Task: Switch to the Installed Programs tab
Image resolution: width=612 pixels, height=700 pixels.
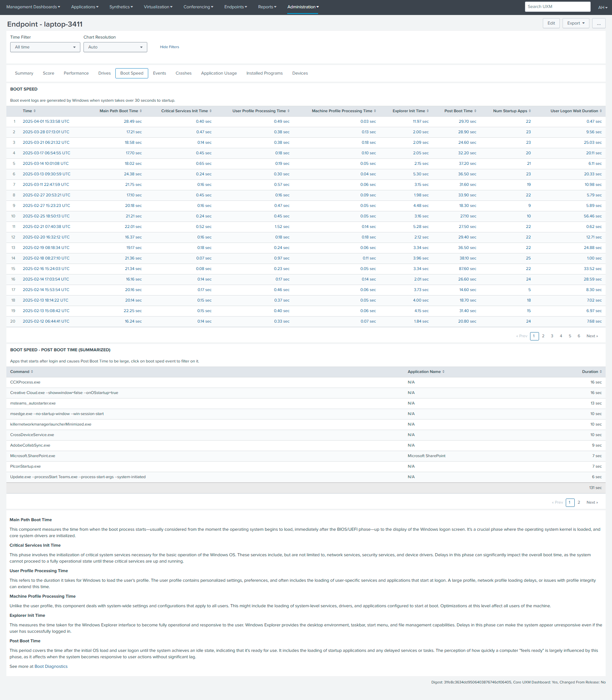Action: [265, 73]
